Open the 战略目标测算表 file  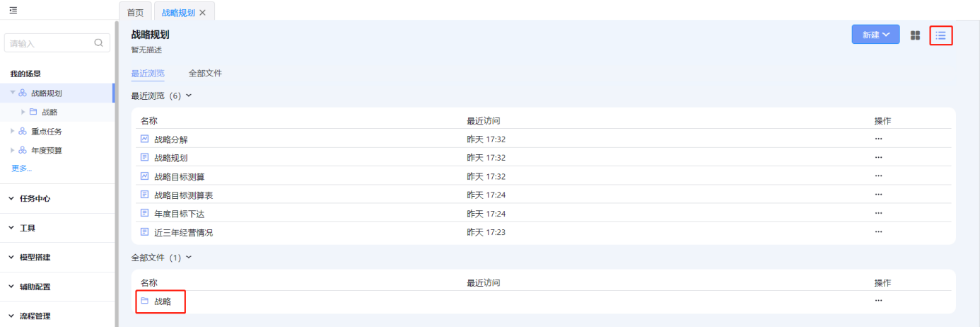coord(183,195)
